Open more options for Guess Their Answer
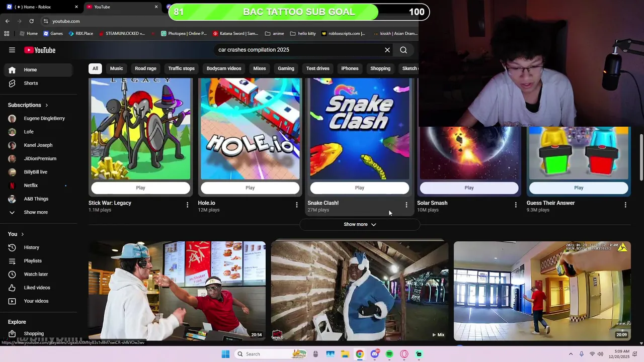The image size is (644, 362). pos(625,205)
